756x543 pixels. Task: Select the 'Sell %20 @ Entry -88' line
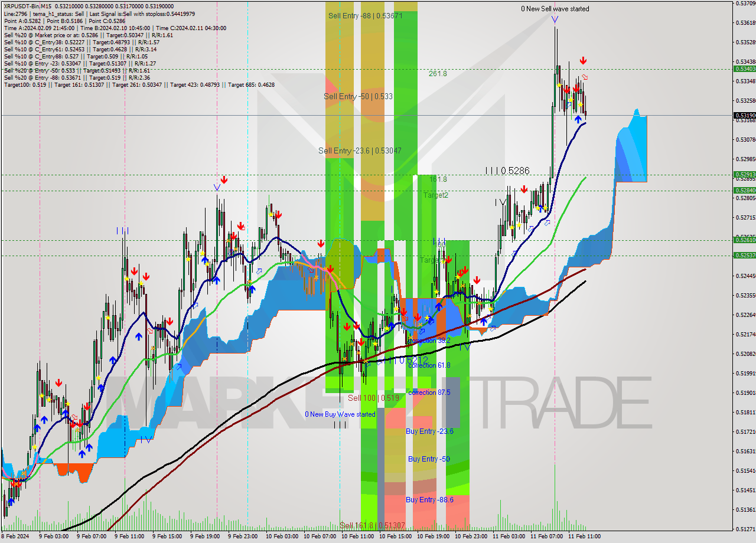[x=77, y=77]
